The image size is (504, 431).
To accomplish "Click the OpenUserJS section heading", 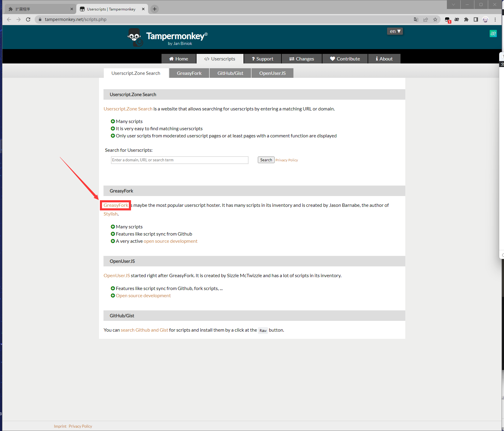I will pos(122,261).
